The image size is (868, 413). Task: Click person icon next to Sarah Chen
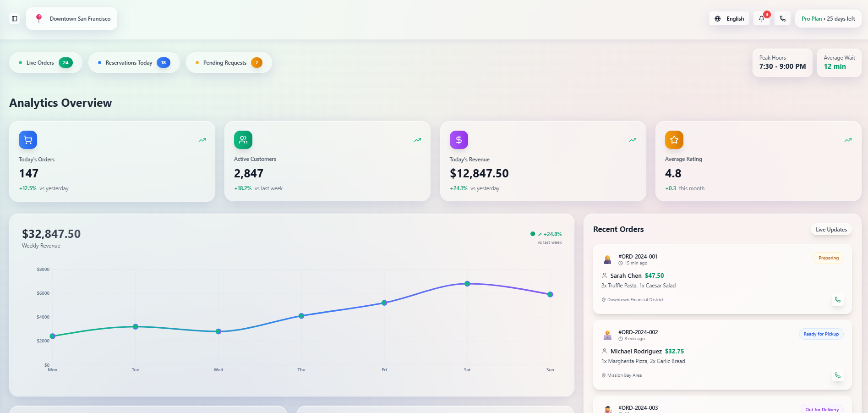point(604,275)
